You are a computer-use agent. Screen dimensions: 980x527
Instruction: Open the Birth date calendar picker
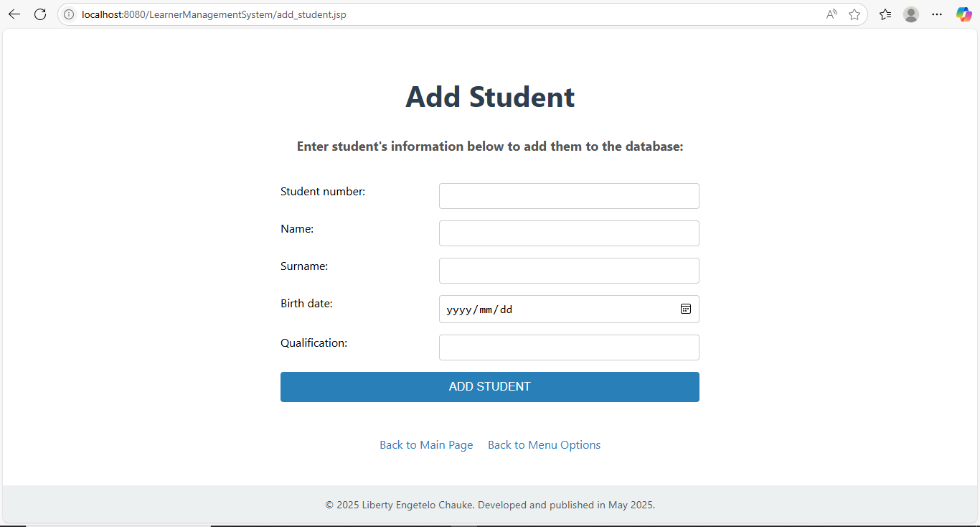(x=686, y=309)
